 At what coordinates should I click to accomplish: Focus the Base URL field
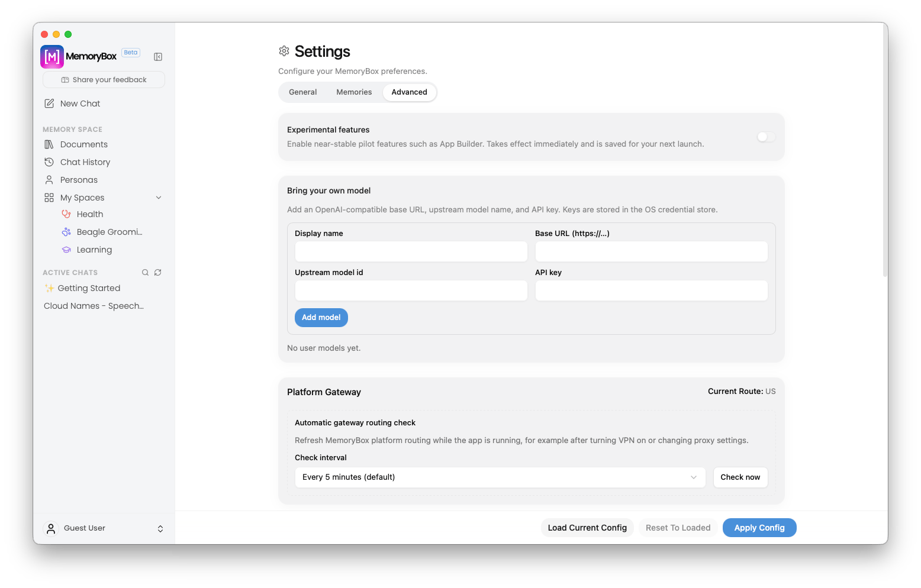[x=652, y=251]
